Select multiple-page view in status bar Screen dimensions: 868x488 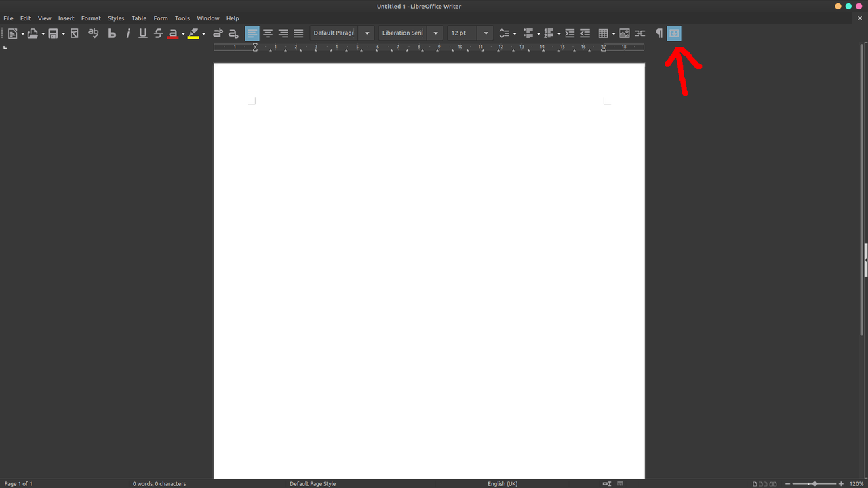(x=764, y=484)
